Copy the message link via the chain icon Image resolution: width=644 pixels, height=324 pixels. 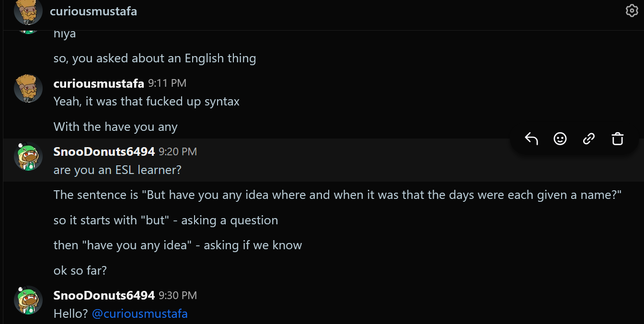[589, 139]
